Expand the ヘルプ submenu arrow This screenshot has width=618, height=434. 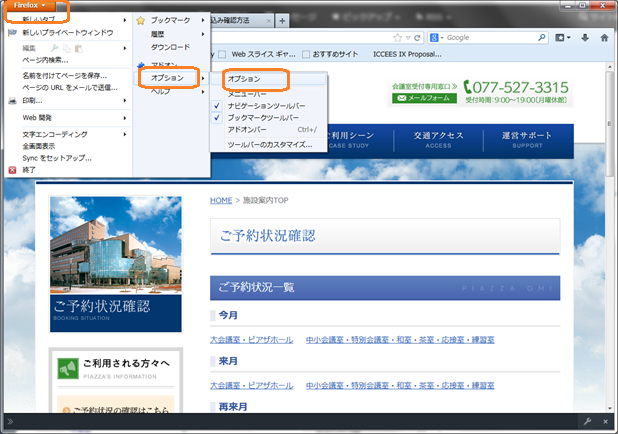click(203, 92)
